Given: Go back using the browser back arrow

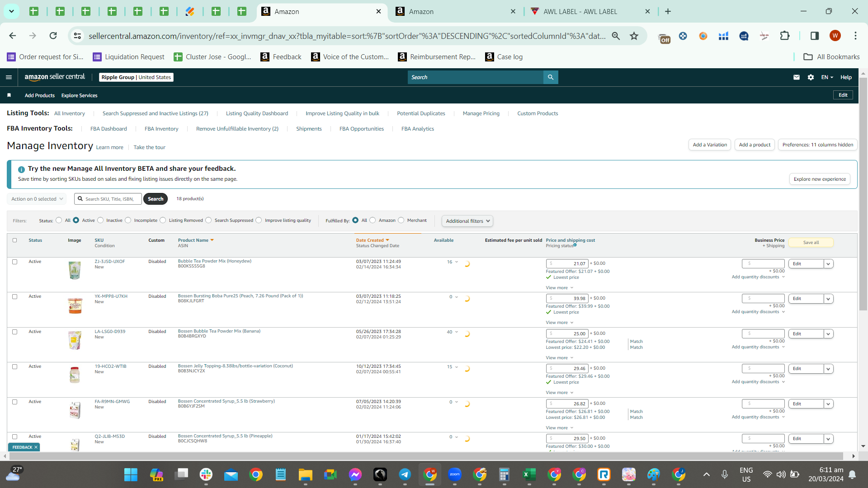Looking at the screenshot, I should tap(13, 36).
